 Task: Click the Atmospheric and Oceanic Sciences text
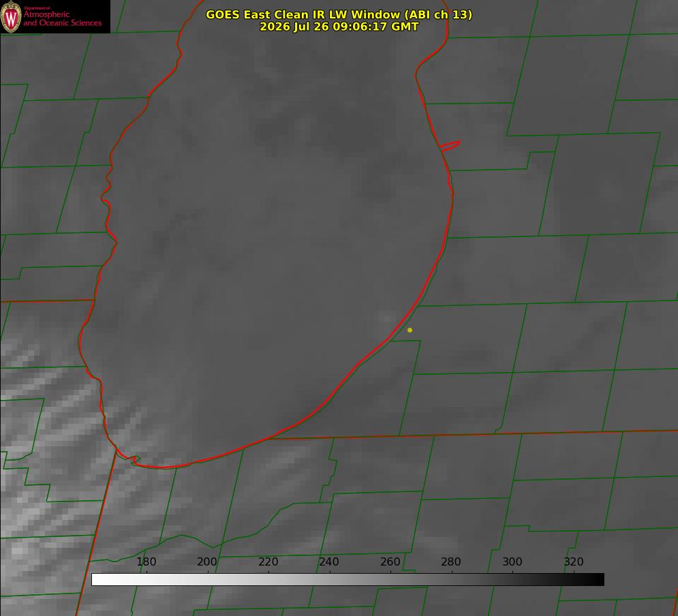(x=62, y=18)
